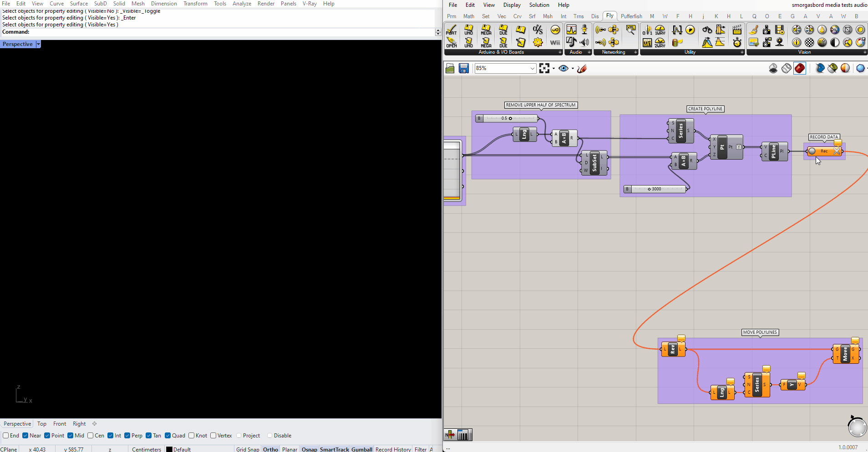The image size is (868, 452).
Task: Switch to the Pufferfish tab
Action: pyautogui.click(x=631, y=16)
